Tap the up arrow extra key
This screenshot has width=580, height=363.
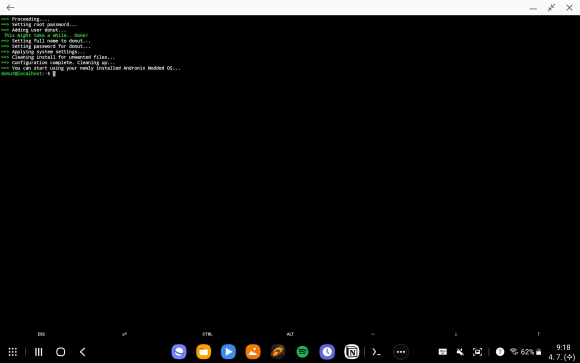pos(539,334)
